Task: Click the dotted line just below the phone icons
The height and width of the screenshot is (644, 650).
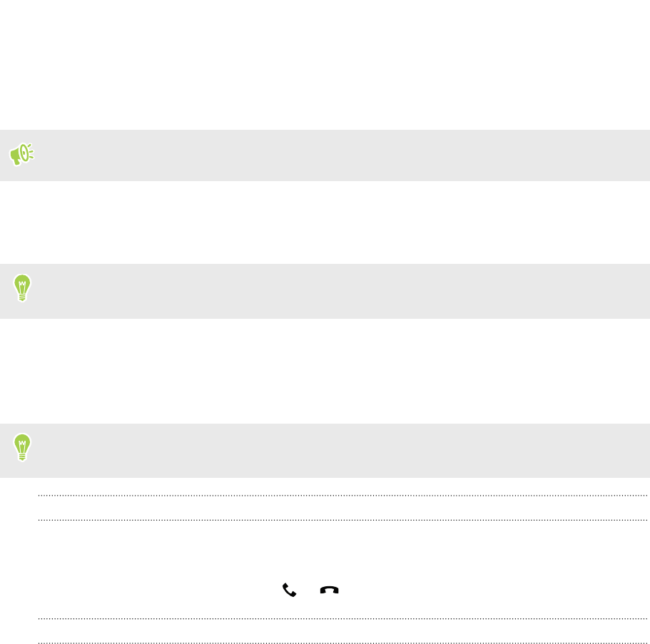Action: tap(342, 619)
